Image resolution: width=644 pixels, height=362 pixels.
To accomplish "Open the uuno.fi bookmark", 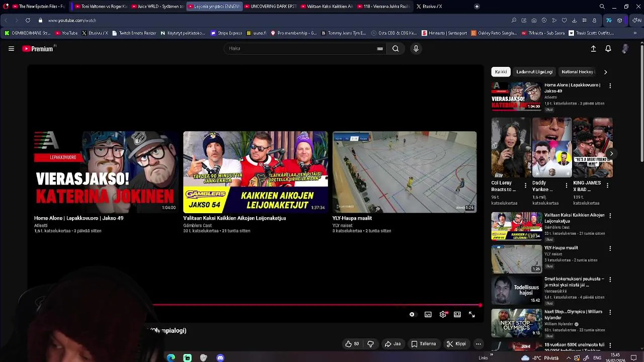I will point(256,33).
